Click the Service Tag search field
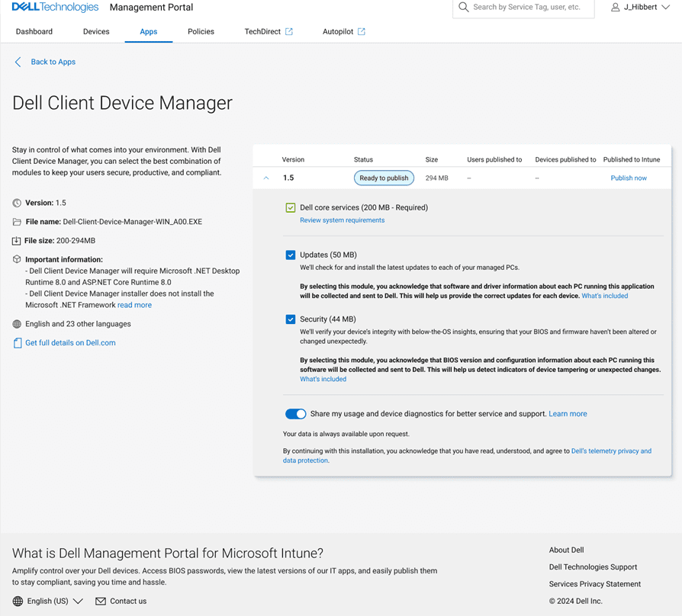This screenshot has height=616, width=682. click(x=534, y=7)
